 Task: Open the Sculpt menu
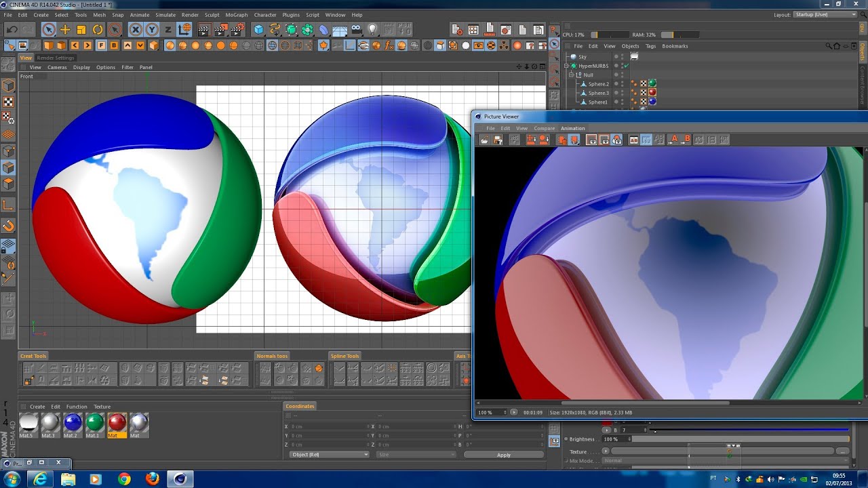click(212, 14)
